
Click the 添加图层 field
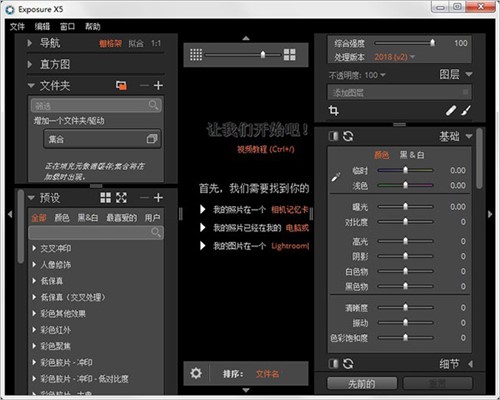(x=399, y=92)
